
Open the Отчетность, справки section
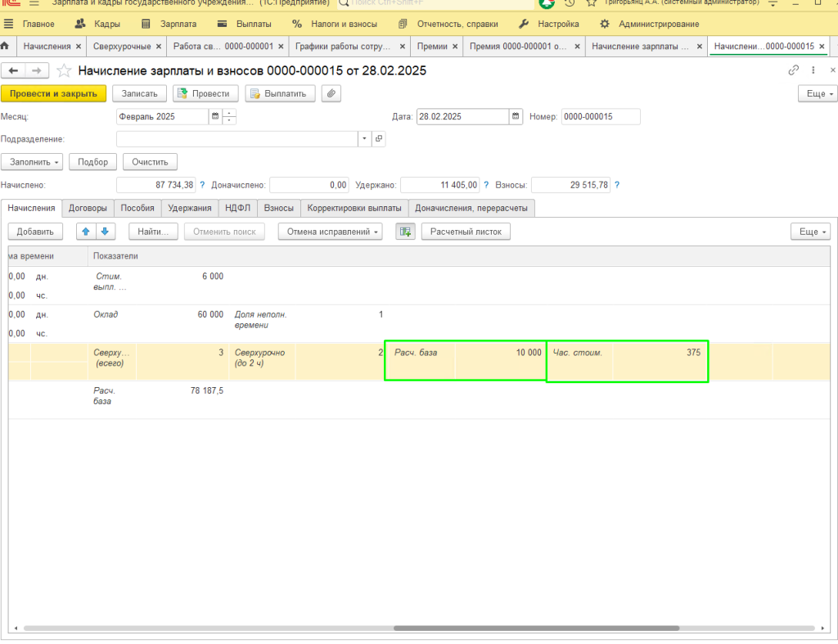(x=448, y=24)
